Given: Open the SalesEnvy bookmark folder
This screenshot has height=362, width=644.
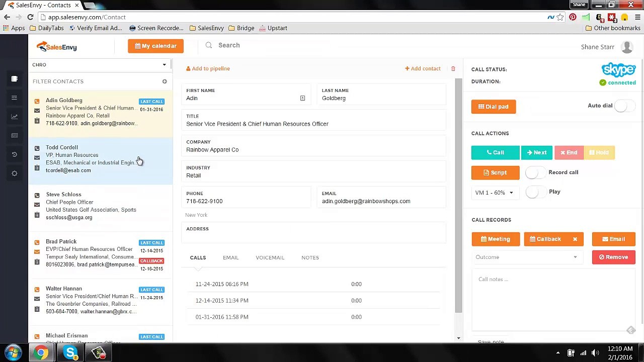Looking at the screenshot, I should click(206, 28).
